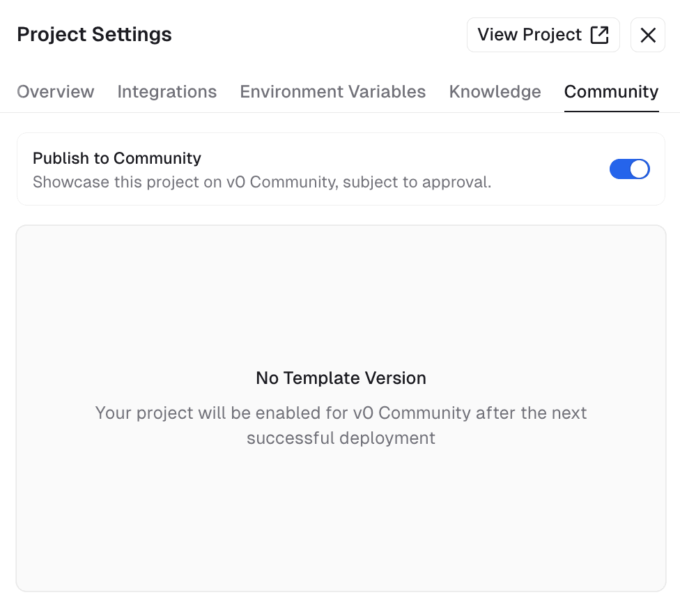The height and width of the screenshot is (616, 680).
Task: Switch to the Overview tab
Action: [x=55, y=91]
